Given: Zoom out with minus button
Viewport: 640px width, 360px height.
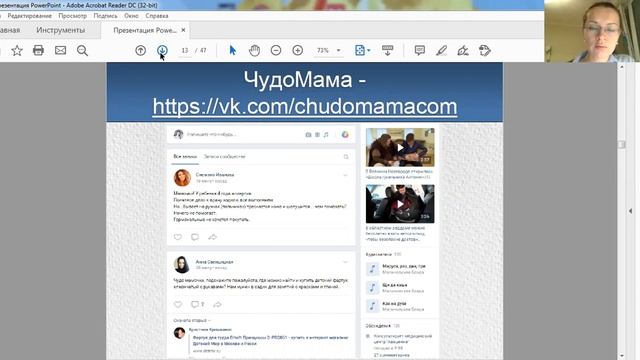Looking at the screenshot, I should click(276, 51).
